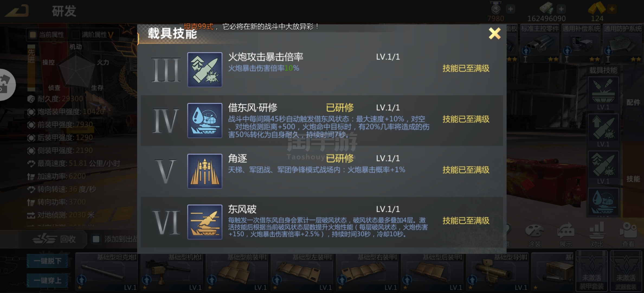Open the 涂装 paint palette icon
Screen dimensions: 644x293
tap(534, 235)
